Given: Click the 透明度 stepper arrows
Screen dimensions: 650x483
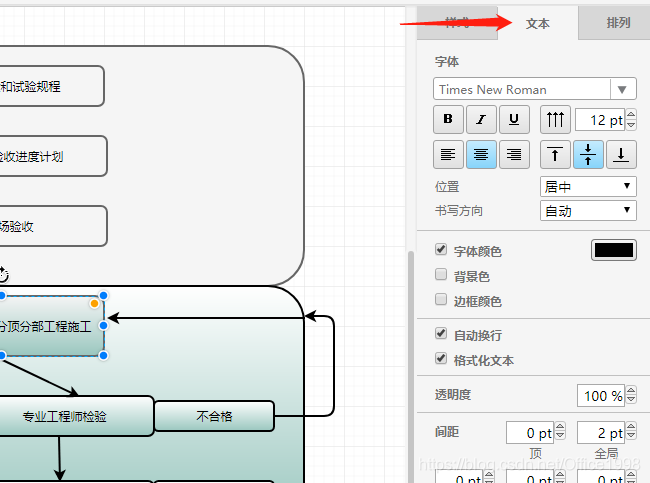Looking at the screenshot, I should pos(631,395).
